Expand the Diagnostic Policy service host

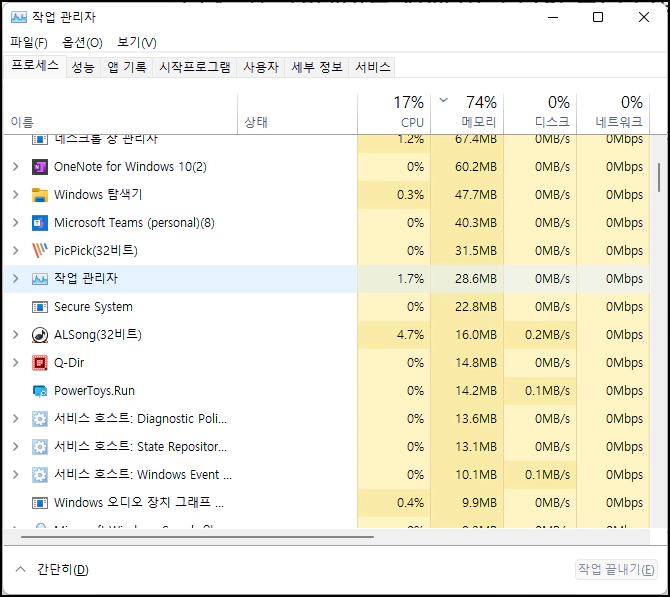click(16, 419)
